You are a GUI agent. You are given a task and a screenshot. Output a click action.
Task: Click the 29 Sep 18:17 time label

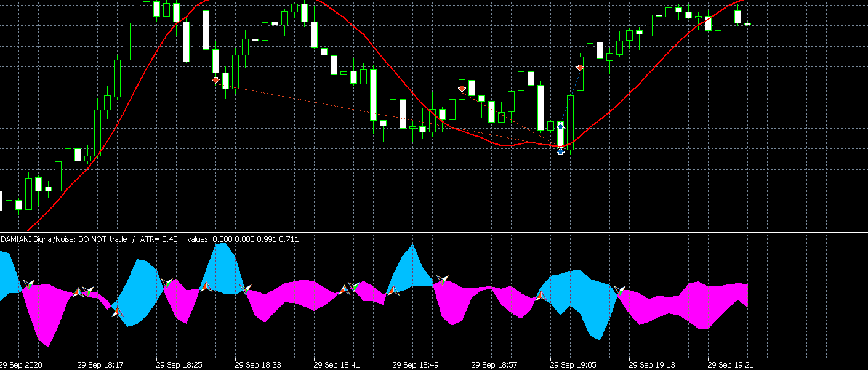point(102,364)
